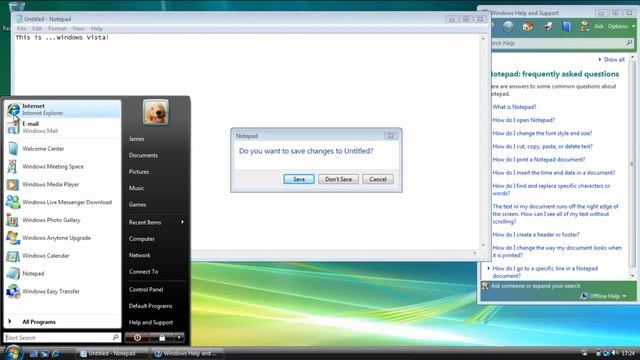Click Don't Save in the Notepad dialog
This screenshot has height=360, width=640.
(338, 179)
